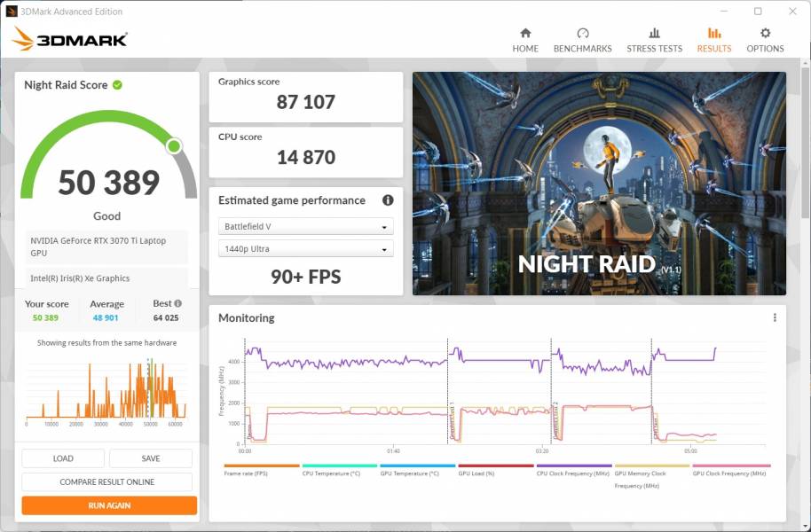Toggle CPU Clock Frequency legend swatch
811x532 pixels.
point(574,465)
